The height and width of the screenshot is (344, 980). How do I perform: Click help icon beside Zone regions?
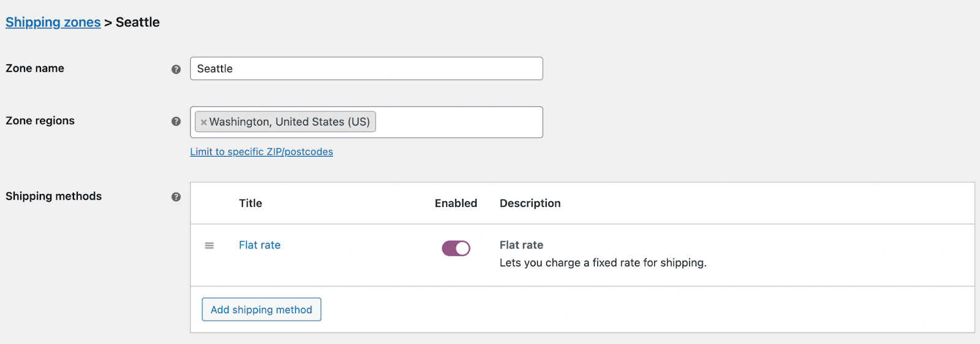click(176, 121)
